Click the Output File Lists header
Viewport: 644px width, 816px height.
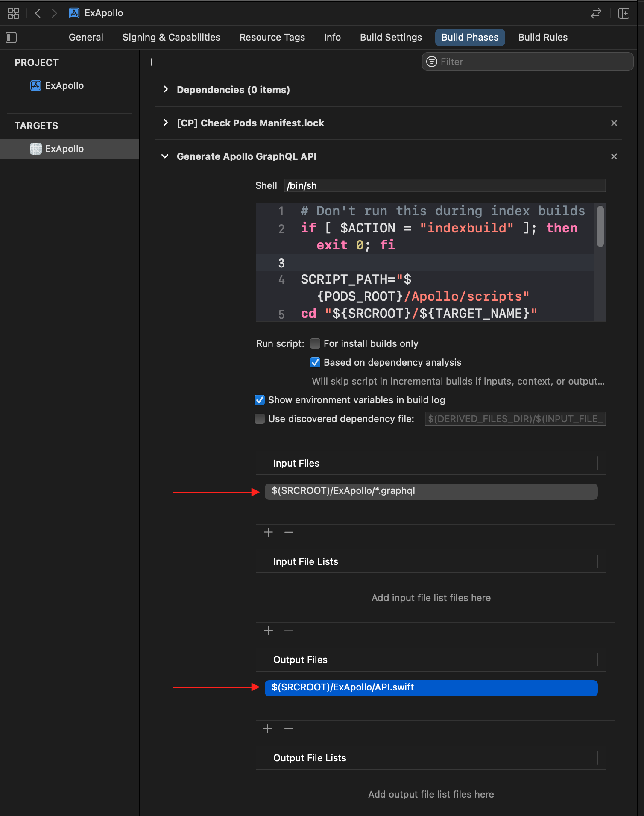click(x=310, y=758)
